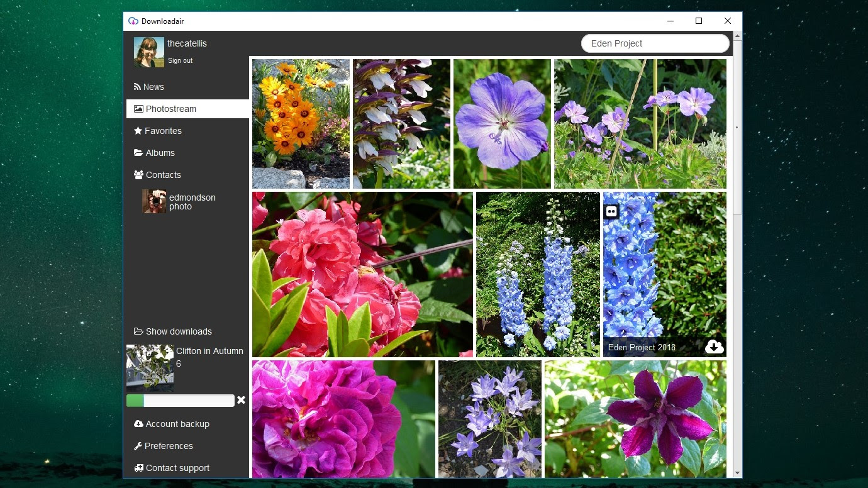Click the folder icon beside Albums
This screenshot has height=488, width=868.
click(138, 153)
